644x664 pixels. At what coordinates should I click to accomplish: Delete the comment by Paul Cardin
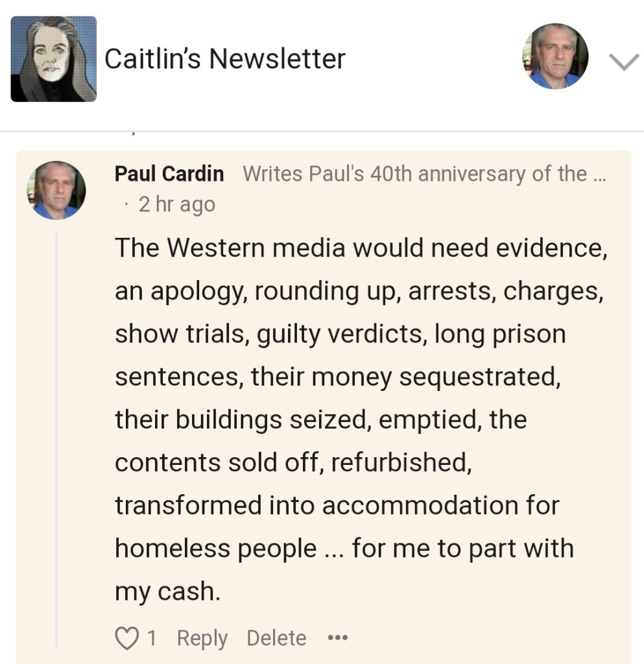(276, 638)
